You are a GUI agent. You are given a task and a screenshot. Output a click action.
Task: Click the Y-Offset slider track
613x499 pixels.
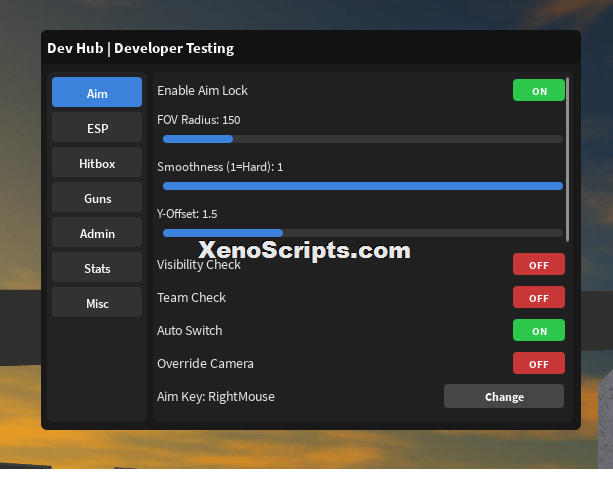[363, 233]
